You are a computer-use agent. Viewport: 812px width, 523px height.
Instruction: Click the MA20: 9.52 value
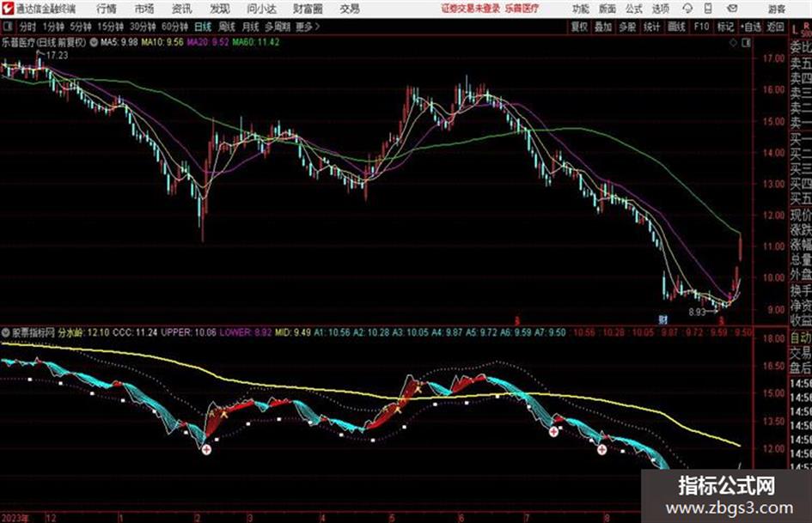coord(208,42)
